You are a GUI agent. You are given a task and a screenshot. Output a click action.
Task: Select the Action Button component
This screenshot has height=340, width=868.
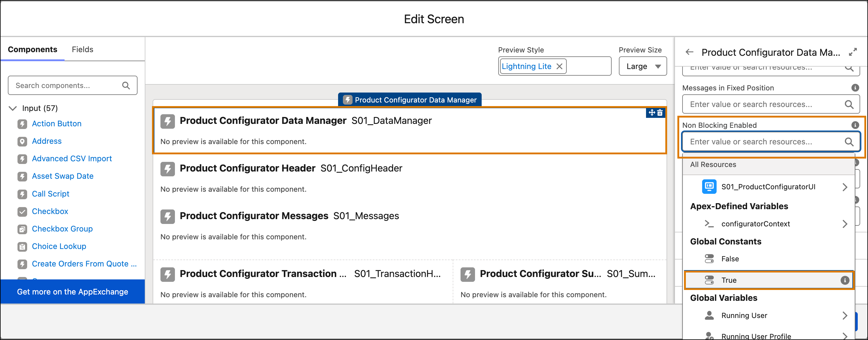coord(57,124)
